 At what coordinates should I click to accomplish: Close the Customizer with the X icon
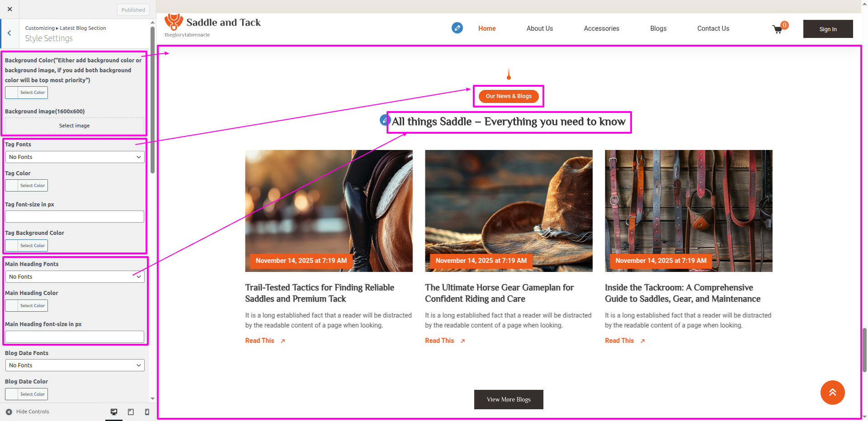tap(9, 9)
